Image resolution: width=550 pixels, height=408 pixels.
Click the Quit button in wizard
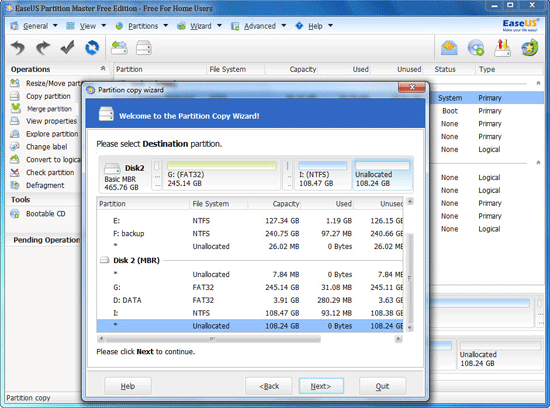(x=382, y=386)
